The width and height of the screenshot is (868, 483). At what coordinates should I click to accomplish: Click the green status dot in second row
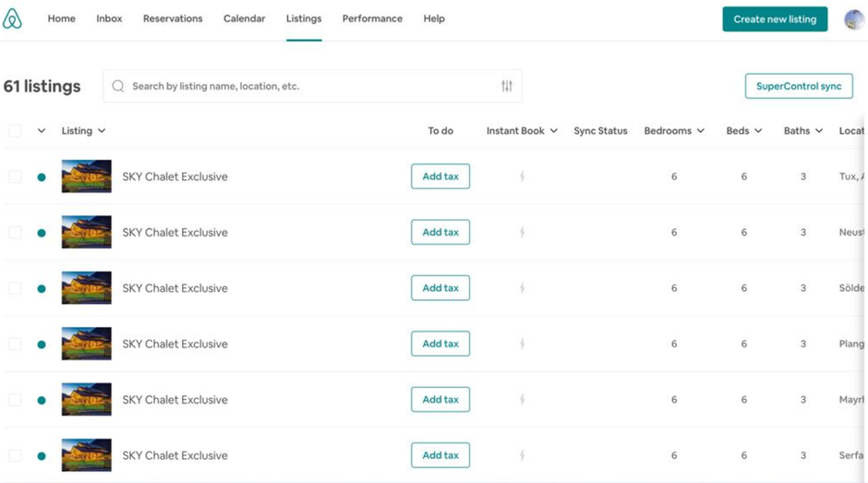click(x=42, y=233)
